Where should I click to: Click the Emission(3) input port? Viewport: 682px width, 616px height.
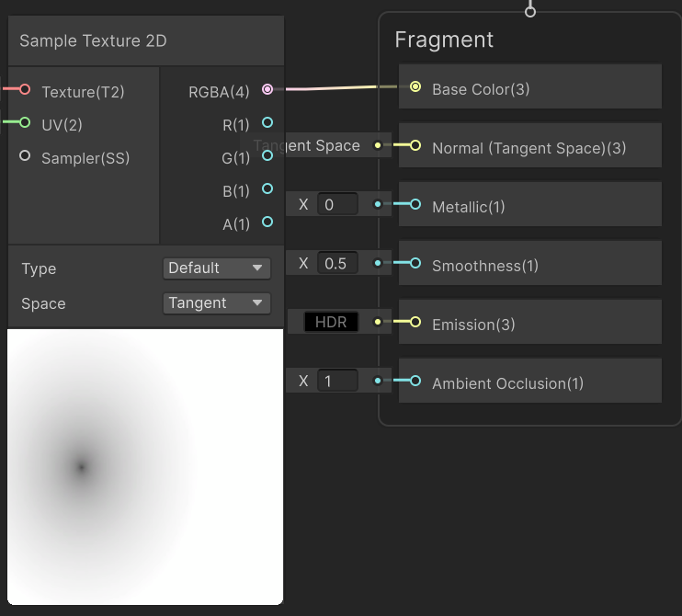[x=415, y=322]
